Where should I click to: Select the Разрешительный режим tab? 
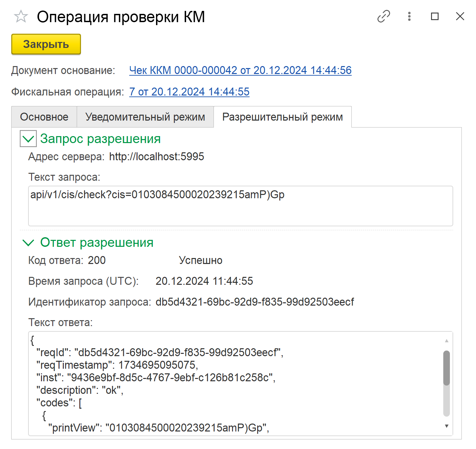(x=282, y=117)
